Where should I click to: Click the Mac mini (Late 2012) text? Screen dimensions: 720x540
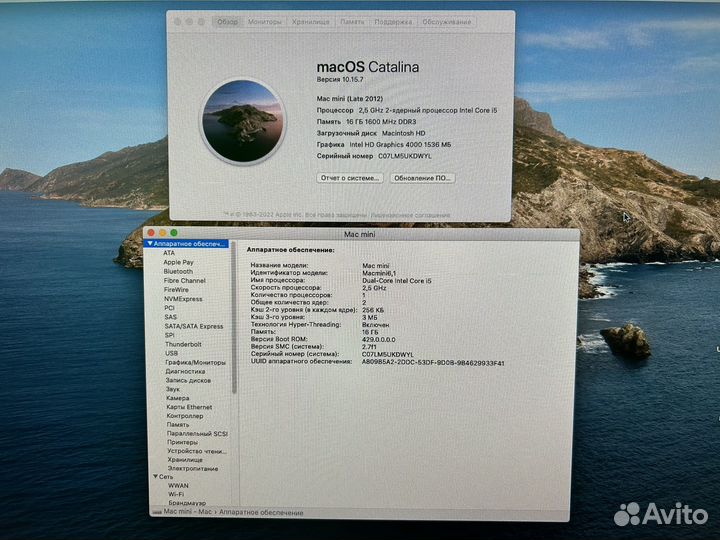click(349, 99)
